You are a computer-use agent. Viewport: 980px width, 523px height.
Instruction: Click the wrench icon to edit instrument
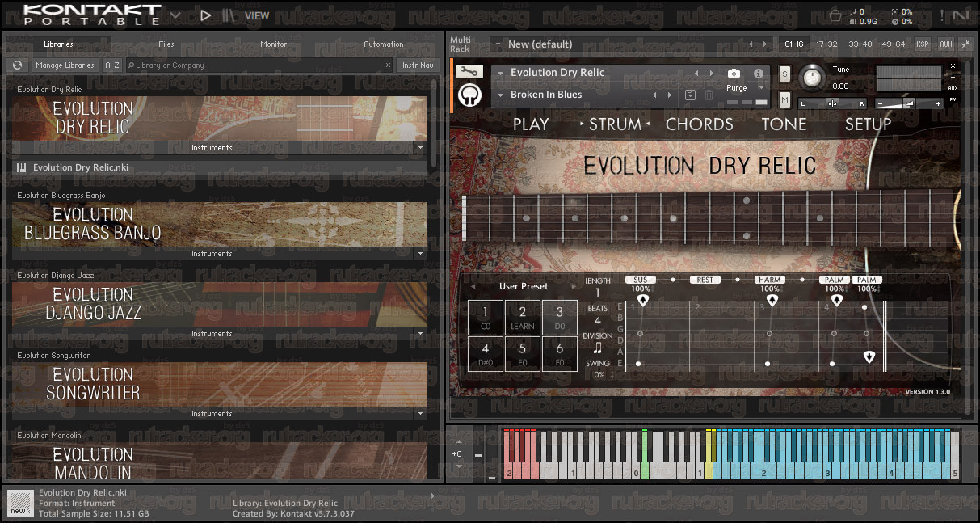pos(469,72)
